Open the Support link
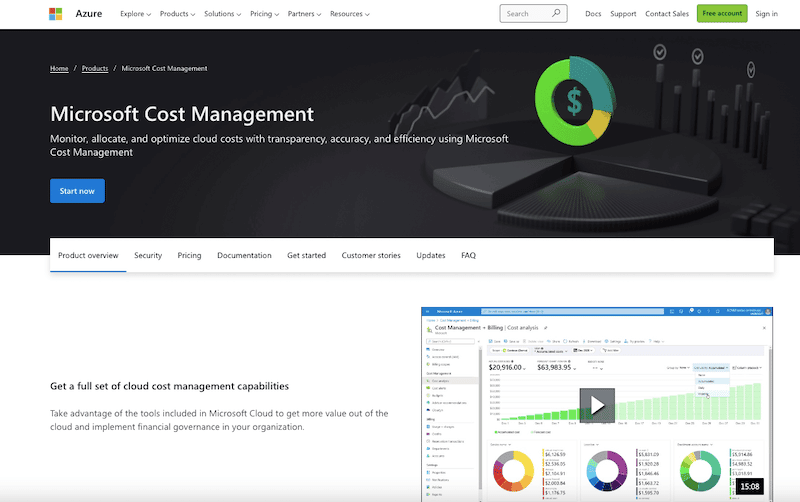 (623, 14)
